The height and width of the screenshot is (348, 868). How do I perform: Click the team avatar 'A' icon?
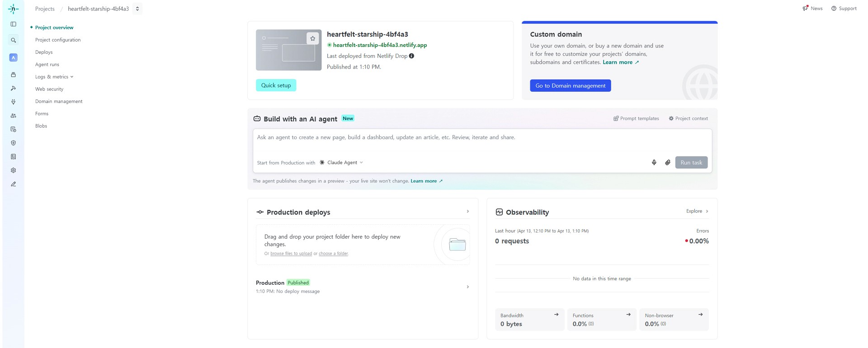point(14,57)
